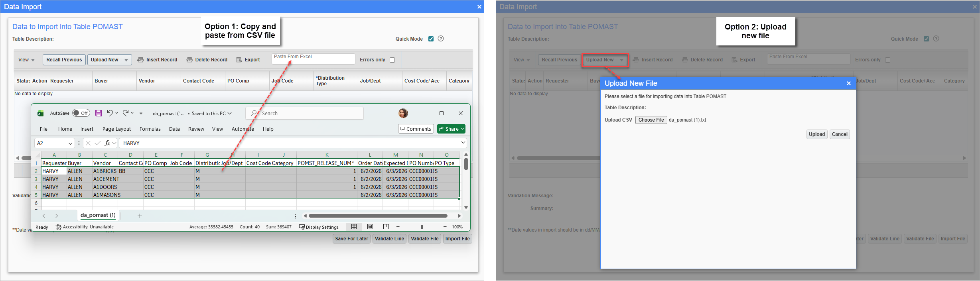Image resolution: width=980 pixels, height=281 pixels.
Task: Open the Home tab in Excel
Action: pyautogui.click(x=65, y=129)
